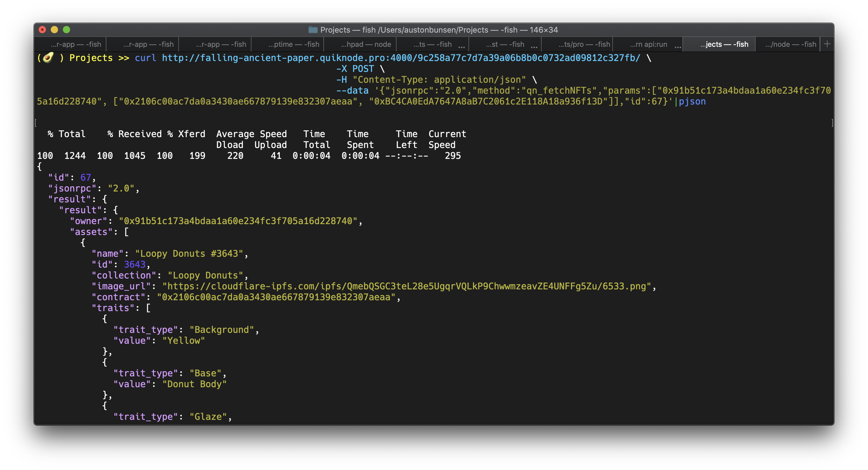
Task: Click the 'Current Speed' value 295
Action: click(x=452, y=156)
